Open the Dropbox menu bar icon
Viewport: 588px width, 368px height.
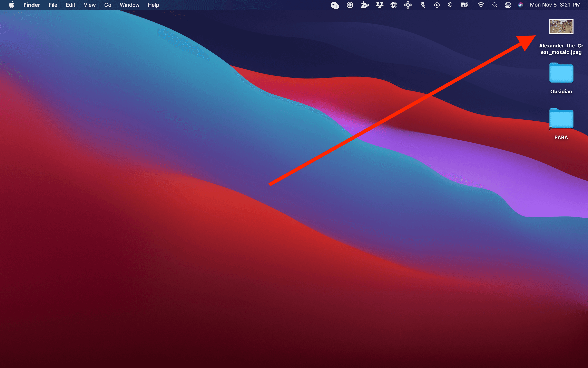(380, 5)
